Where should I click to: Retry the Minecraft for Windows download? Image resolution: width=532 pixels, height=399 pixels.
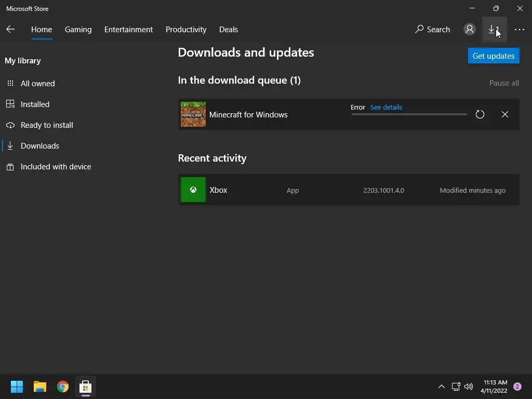480,114
